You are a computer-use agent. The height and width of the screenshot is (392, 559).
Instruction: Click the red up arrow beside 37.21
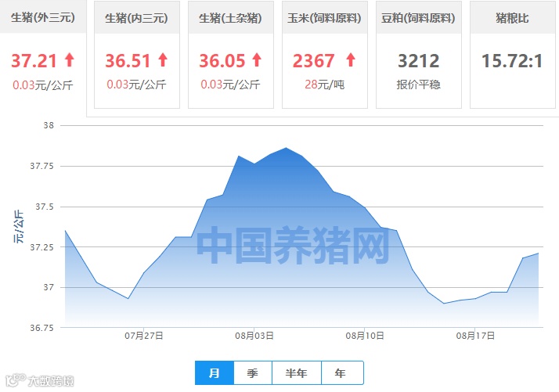(70, 60)
